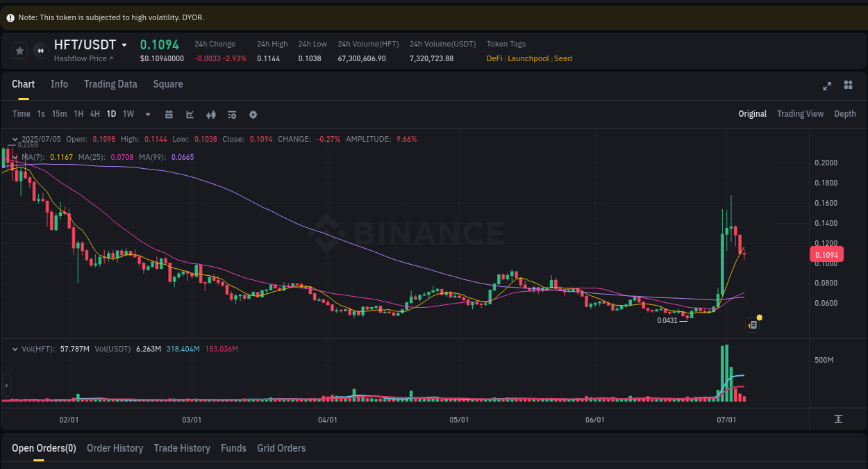This screenshot has height=469, width=868.
Task: Click the order book preview icon on chart
Action: [752, 324]
